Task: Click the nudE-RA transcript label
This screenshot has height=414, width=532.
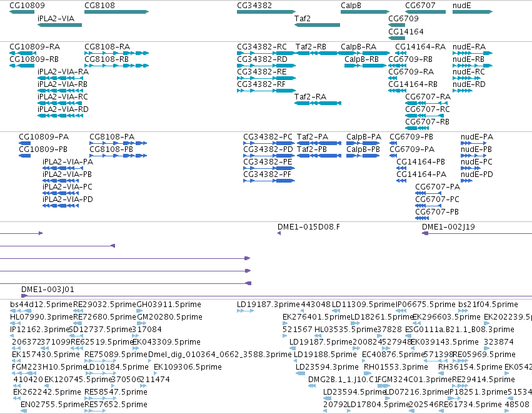Action: [469, 47]
